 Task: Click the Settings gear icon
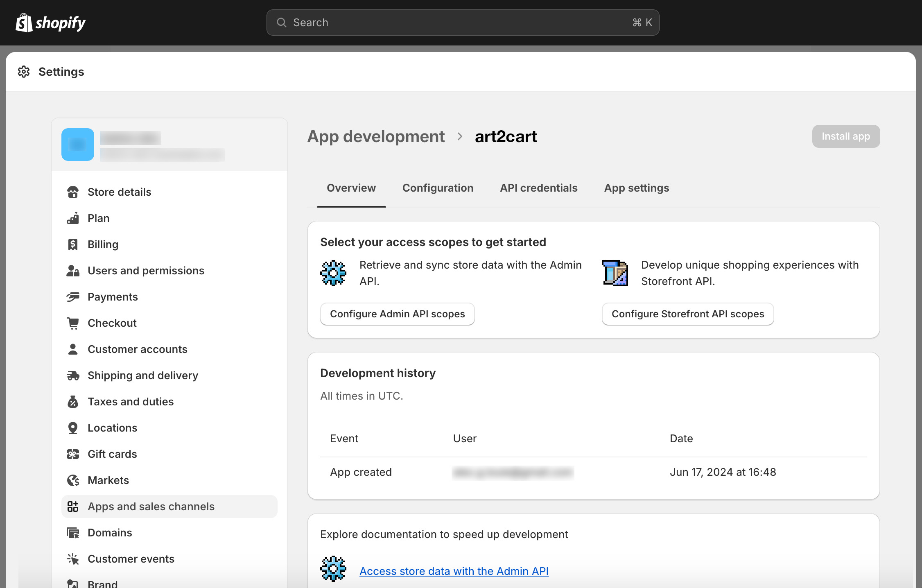[x=24, y=72]
